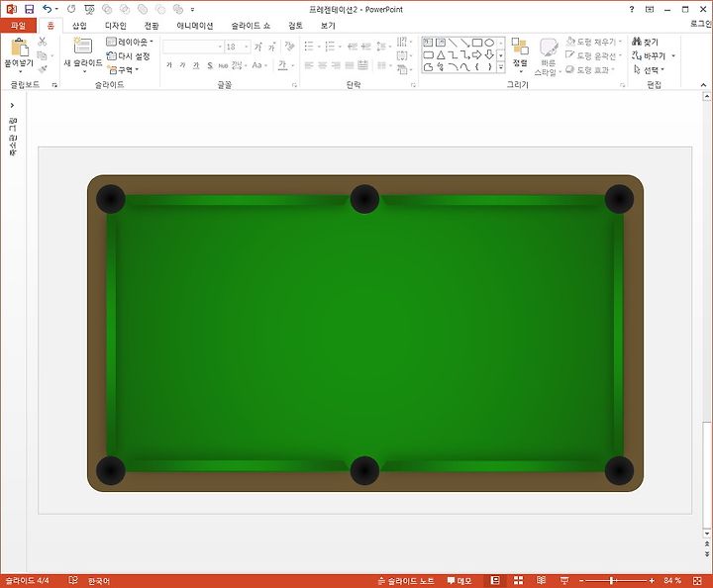This screenshot has height=588, width=713.
Task: Select the straight Line shape
Action: [452, 43]
